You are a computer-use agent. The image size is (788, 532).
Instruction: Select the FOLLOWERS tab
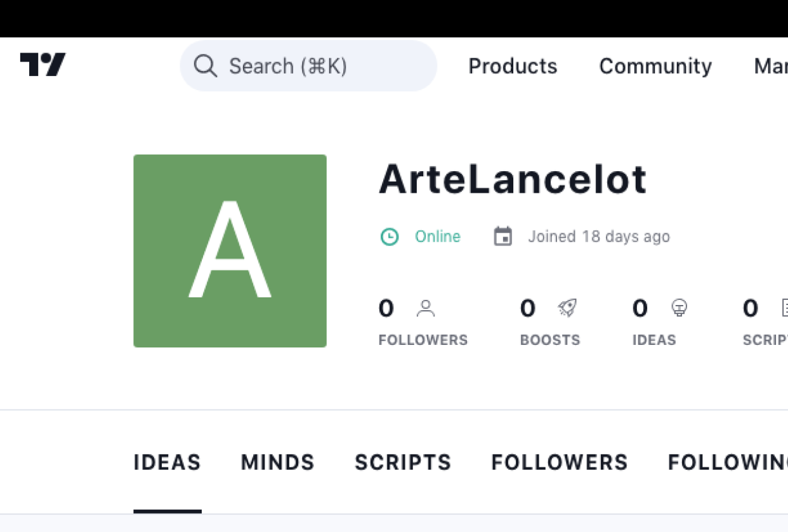[x=560, y=463]
